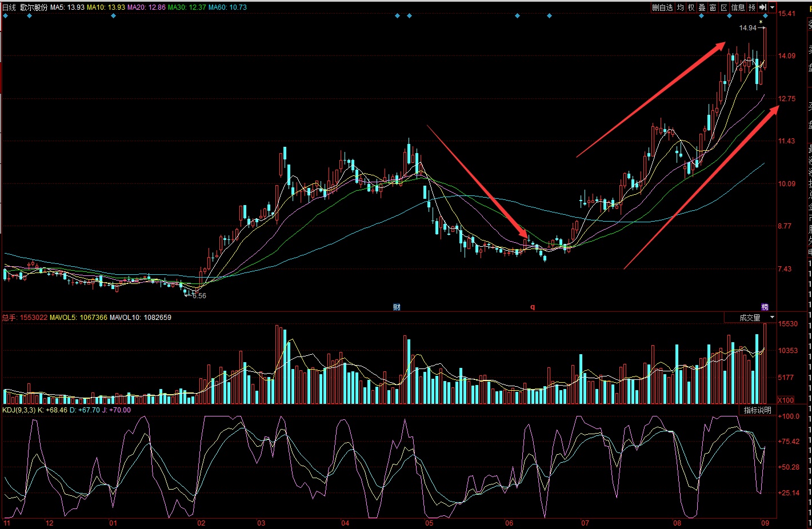Click the purple 榜 ranking marker icon
Screen dimensions: 812x529
tap(765, 307)
